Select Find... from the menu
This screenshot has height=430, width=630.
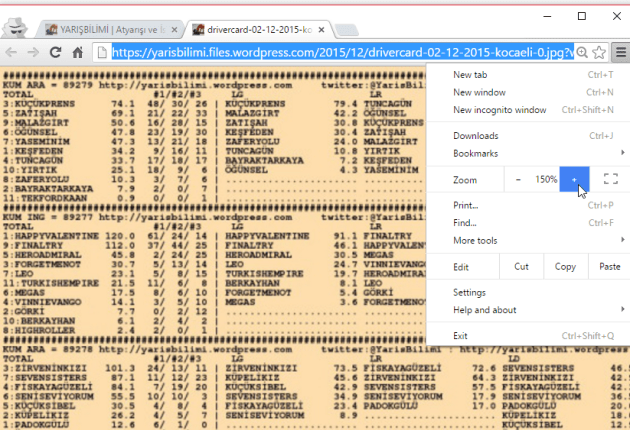pyautogui.click(x=528, y=223)
